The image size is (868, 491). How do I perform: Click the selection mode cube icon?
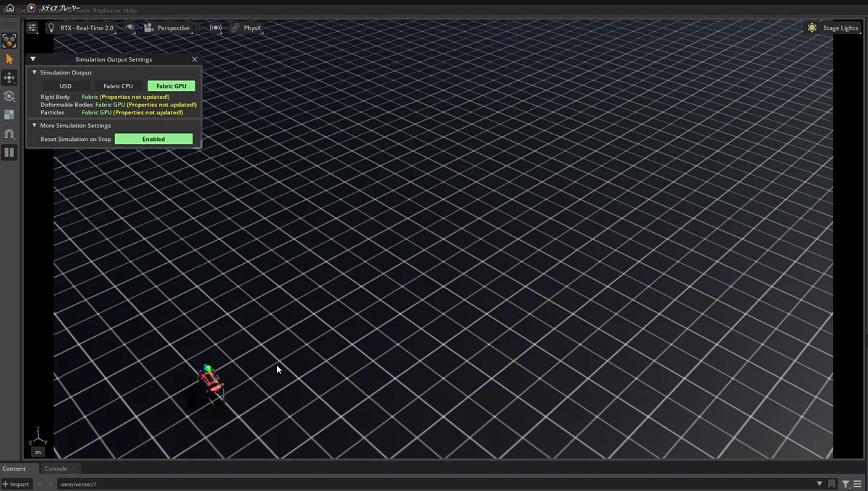coord(9,40)
